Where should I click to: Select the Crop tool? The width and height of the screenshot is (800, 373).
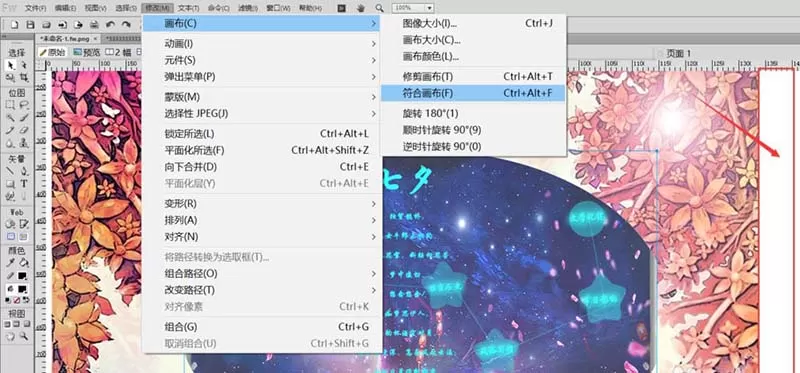(23, 78)
